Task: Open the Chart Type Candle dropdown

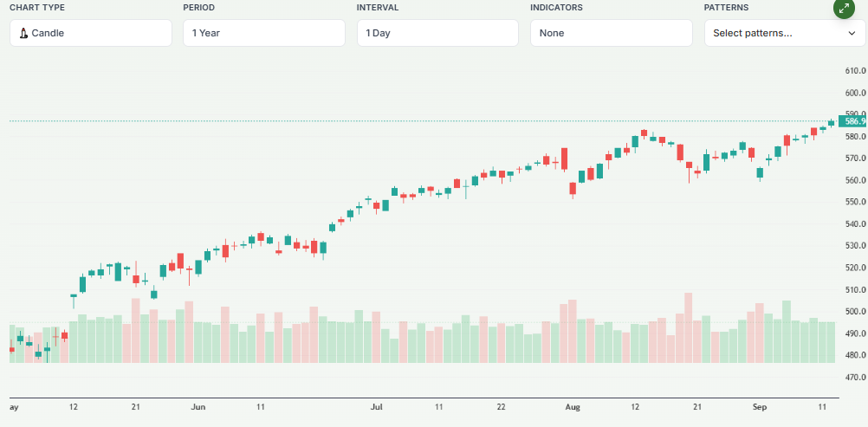Action: point(91,33)
